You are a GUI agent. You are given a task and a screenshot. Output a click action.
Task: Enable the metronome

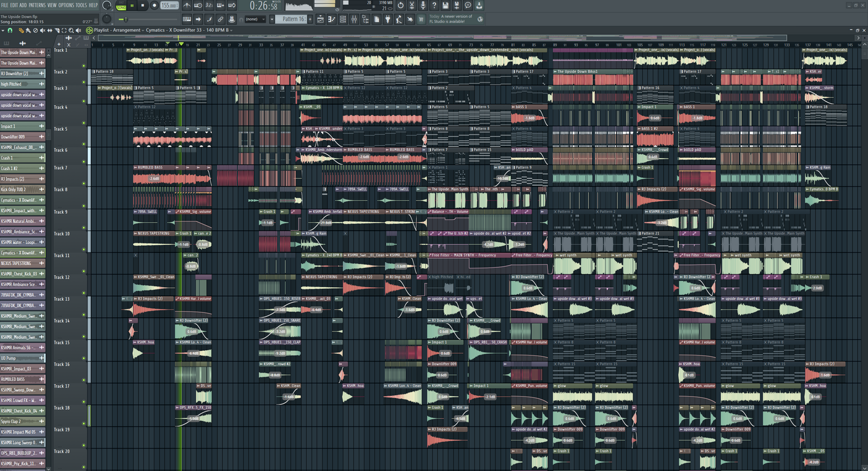pyautogui.click(x=186, y=7)
